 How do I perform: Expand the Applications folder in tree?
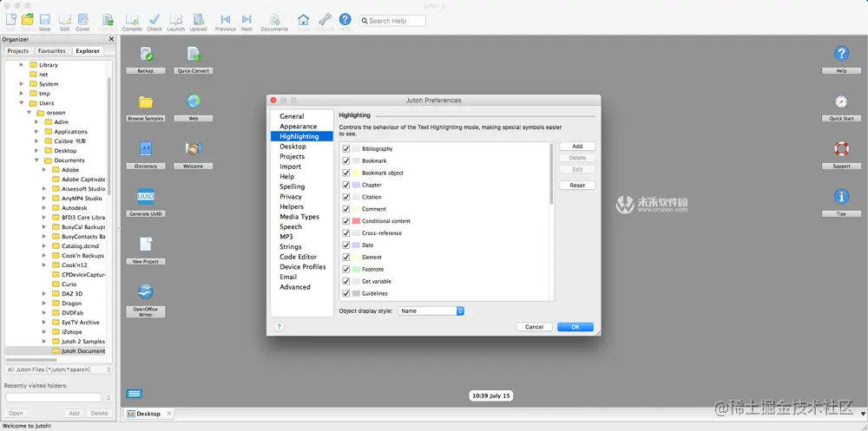pos(36,132)
